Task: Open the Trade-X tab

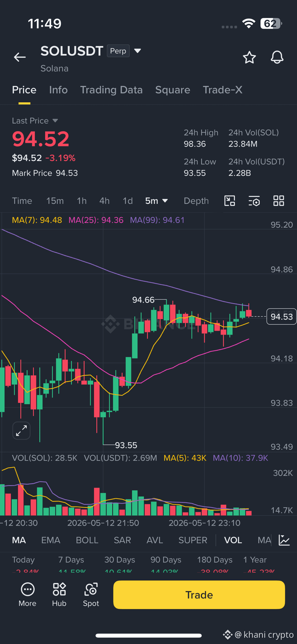Action: point(222,90)
